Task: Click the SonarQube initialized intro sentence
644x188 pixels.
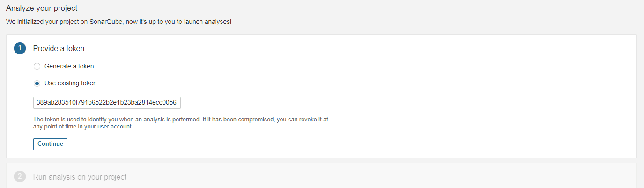Action: (x=118, y=22)
